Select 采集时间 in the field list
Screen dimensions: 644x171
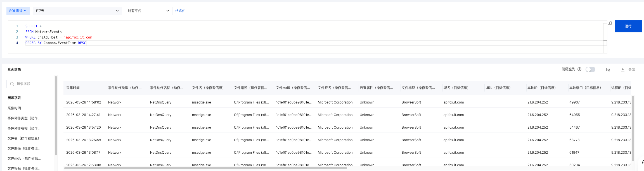14,108
